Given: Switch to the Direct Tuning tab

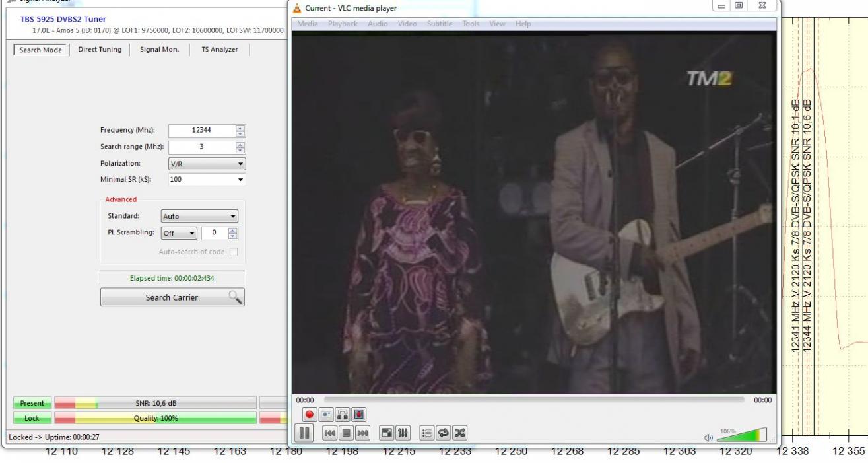Looking at the screenshot, I should click(x=100, y=50).
